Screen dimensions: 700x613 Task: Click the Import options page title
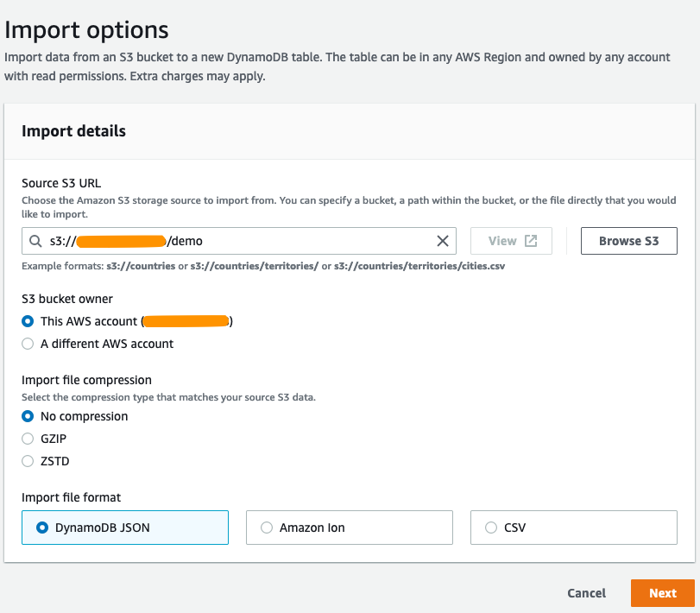click(86, 29)
